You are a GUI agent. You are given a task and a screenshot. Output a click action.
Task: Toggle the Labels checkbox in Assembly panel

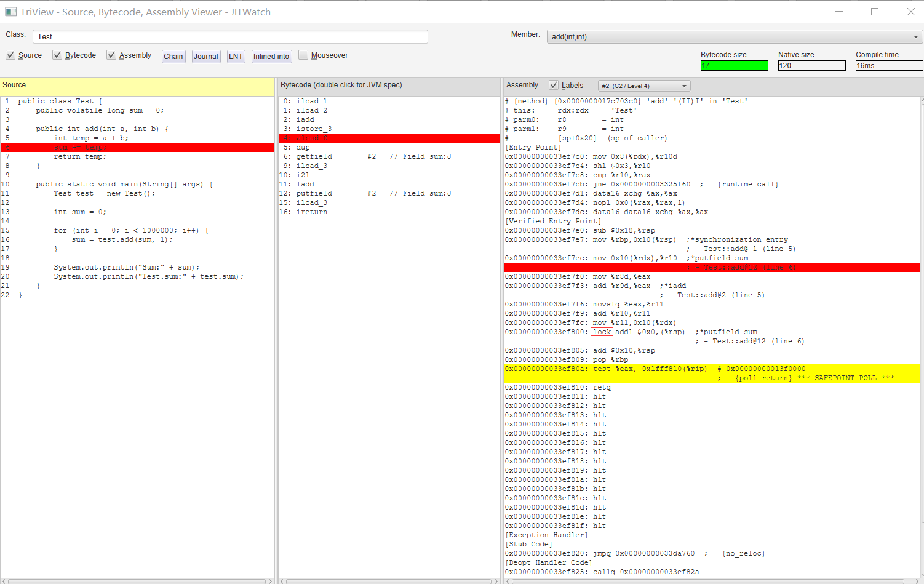tap(554, 85)
